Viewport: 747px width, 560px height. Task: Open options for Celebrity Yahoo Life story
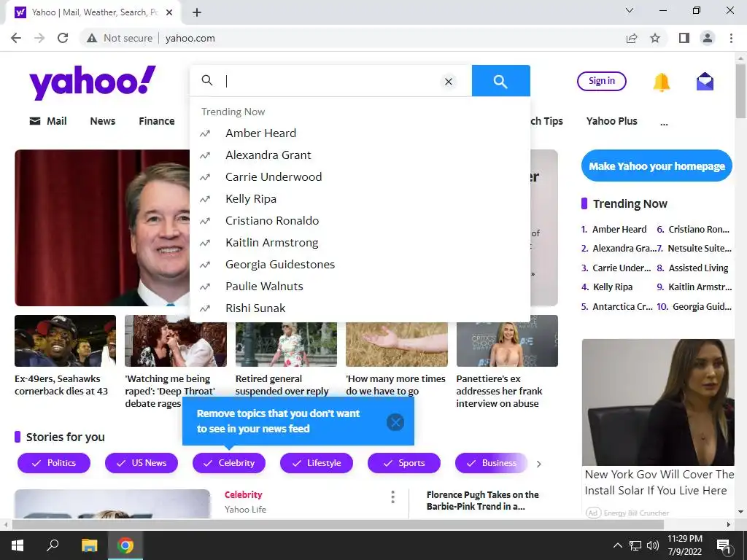pos(392,497)
